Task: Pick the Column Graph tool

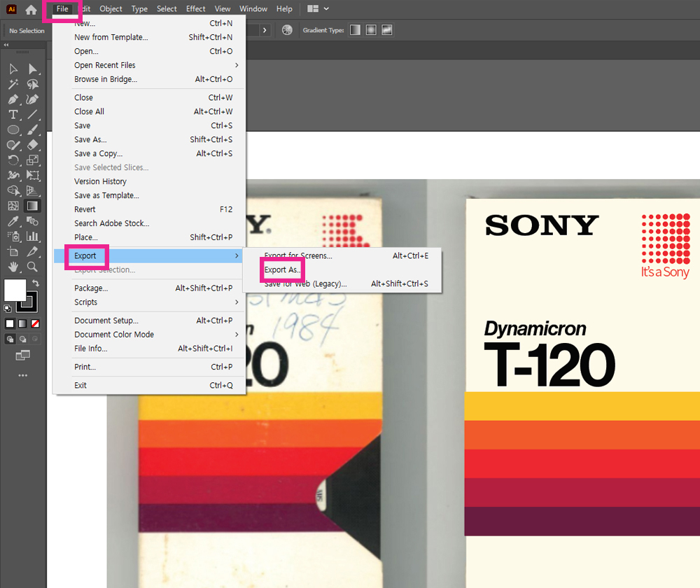Action: (33, 236)
